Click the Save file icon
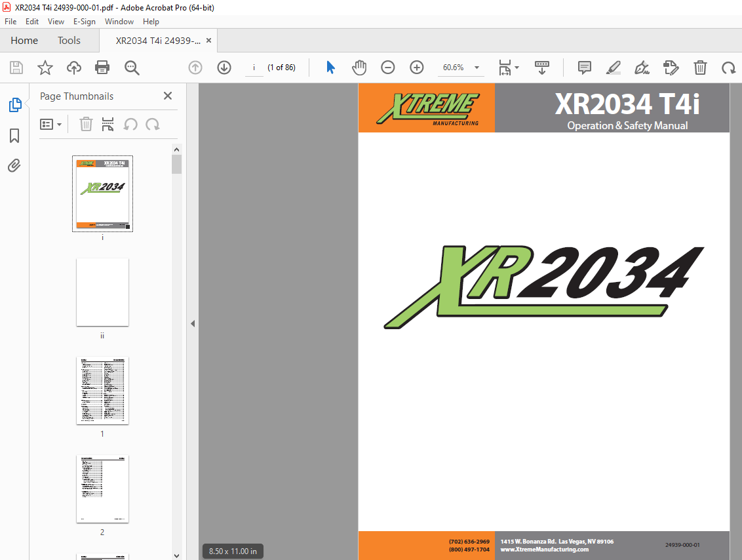 pyautogui.click(x=16, y=68)
